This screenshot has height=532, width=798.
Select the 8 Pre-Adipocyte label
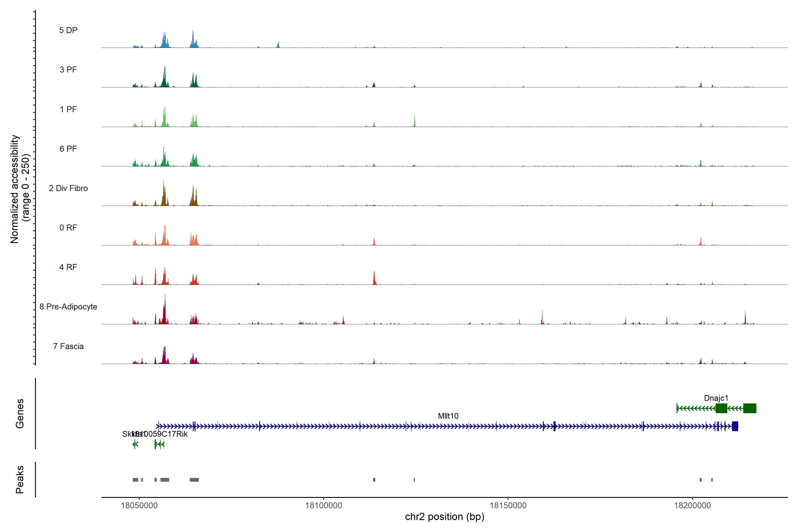coord(68,307)
